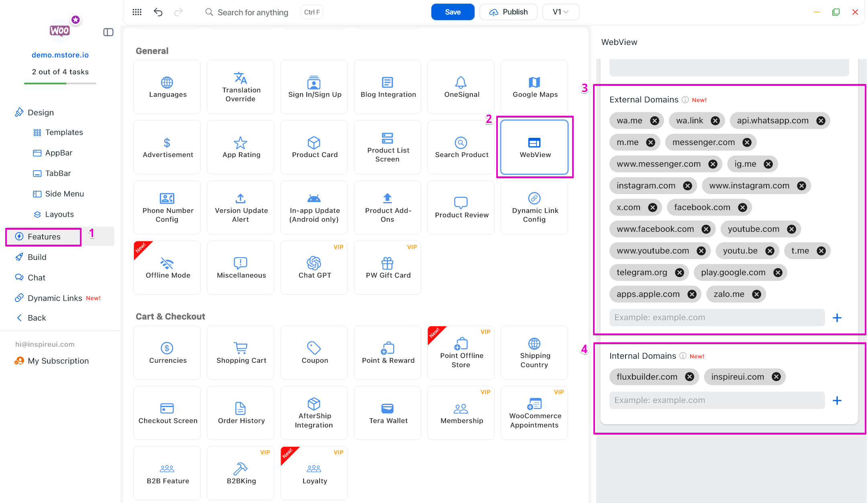Open the Build menu item
This screenshot has width=868, height=503.
pyautogui.click(x=37, y=257)
